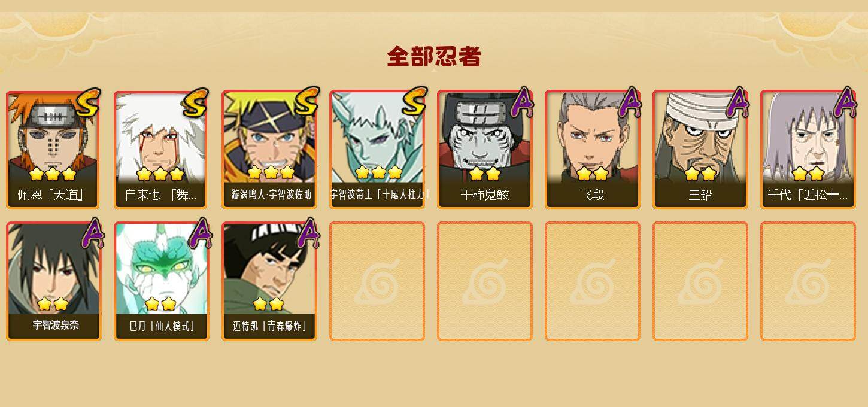Click the A rank badge on 飞段
868x407 pixels.
pyautogui.click(x=629, y=102)
